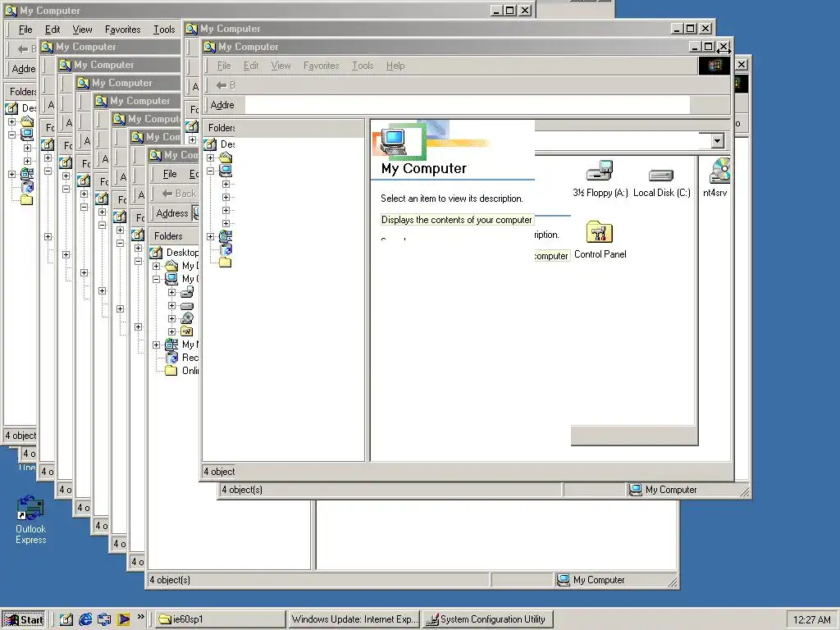
Task: Launch Windows Media Player from quick launch
Action: pos(123,619)
